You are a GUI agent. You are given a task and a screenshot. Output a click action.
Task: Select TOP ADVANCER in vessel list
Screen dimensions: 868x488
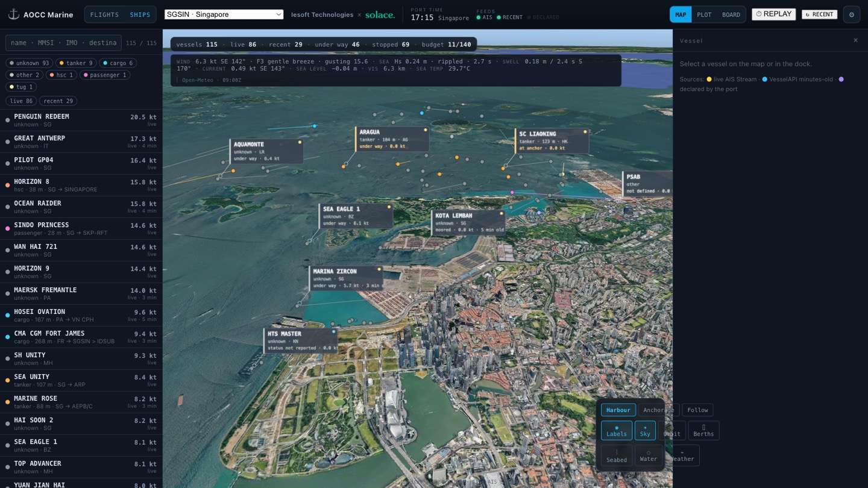point(81,468)
